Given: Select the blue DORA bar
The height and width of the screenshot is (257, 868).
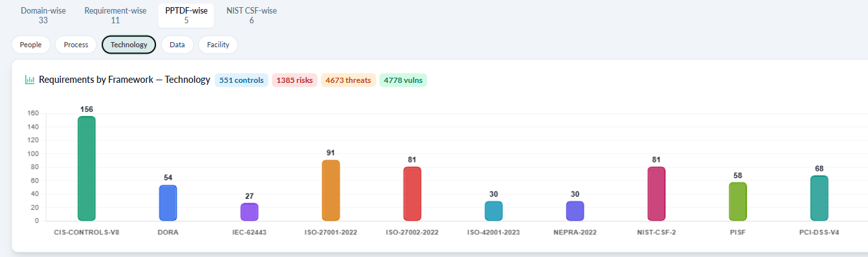Looking at the screenshot, I should (x=168, y=203).
